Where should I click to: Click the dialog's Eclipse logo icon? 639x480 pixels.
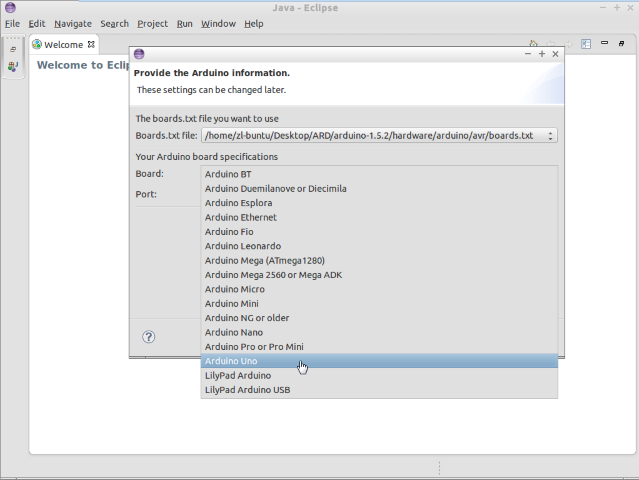139,54
